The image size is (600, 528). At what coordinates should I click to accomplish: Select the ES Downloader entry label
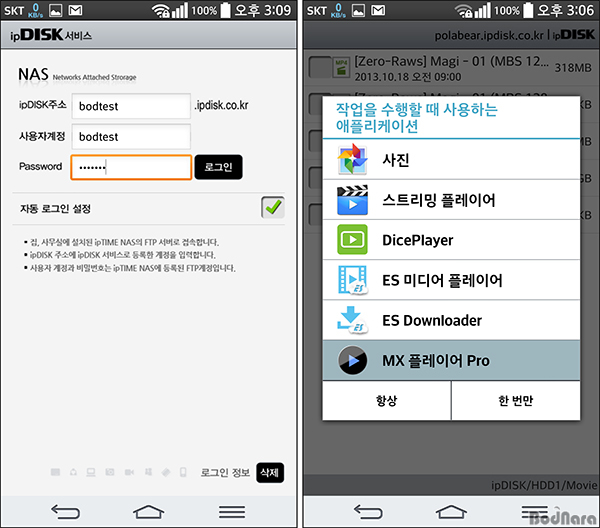(x=432, y=321)
